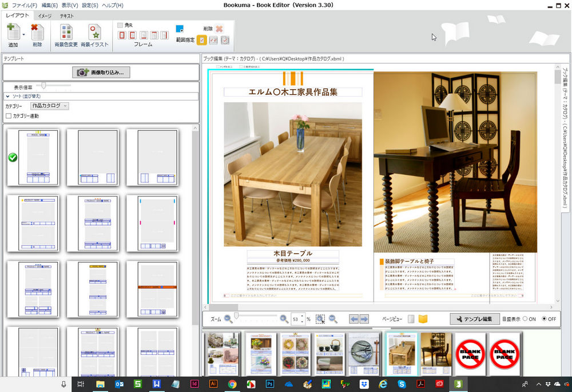
Task: Enable the 角R rounded corner checkbox
Action: point(120,25)
